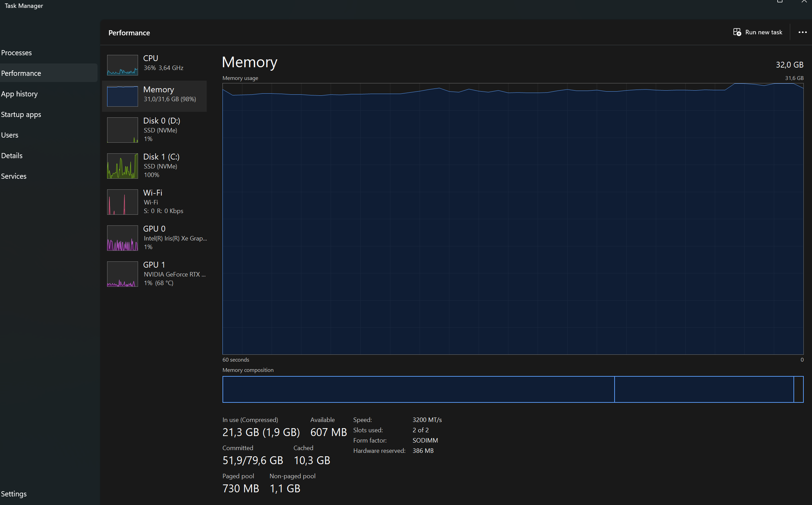
Task: Click the Run new task label
Action: (764, 32)
